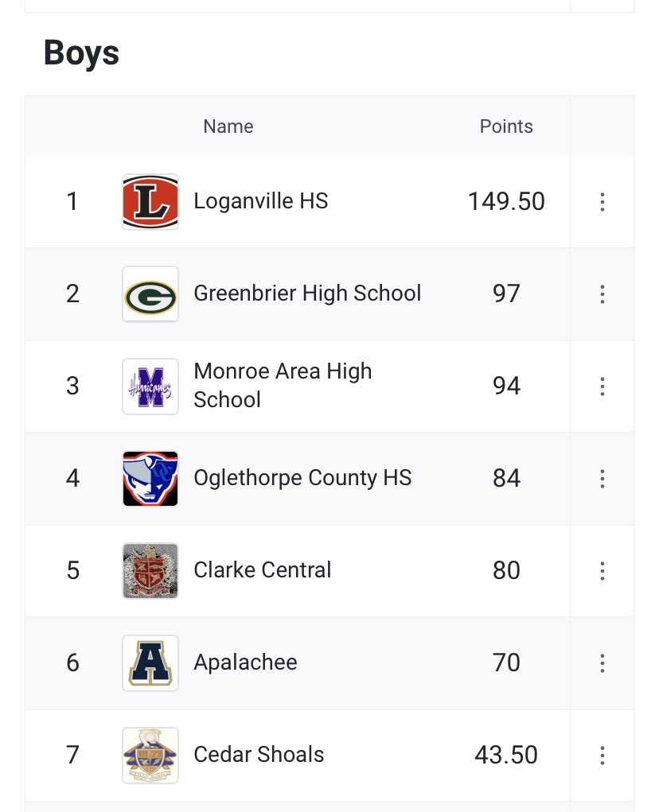Select the Cedar Shoals school logo

tap(150, 755)
